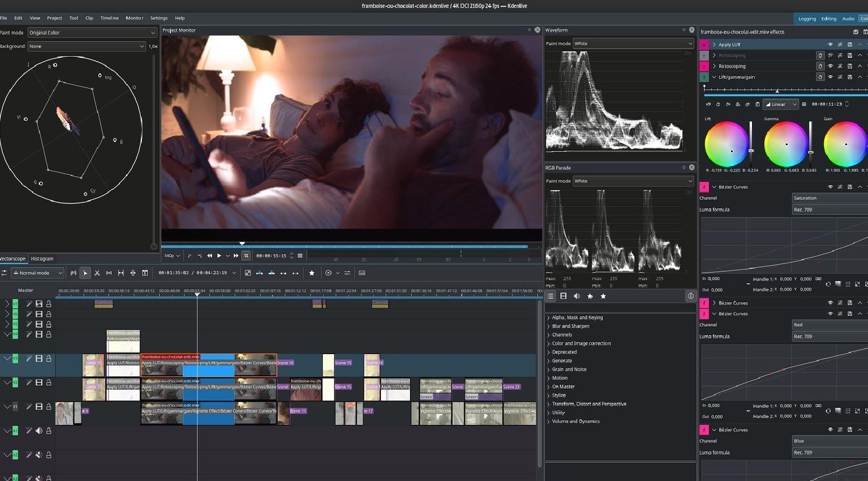Mute audio track A1
The height and width of the screenshot is (481, 868).
click(39, 431)
